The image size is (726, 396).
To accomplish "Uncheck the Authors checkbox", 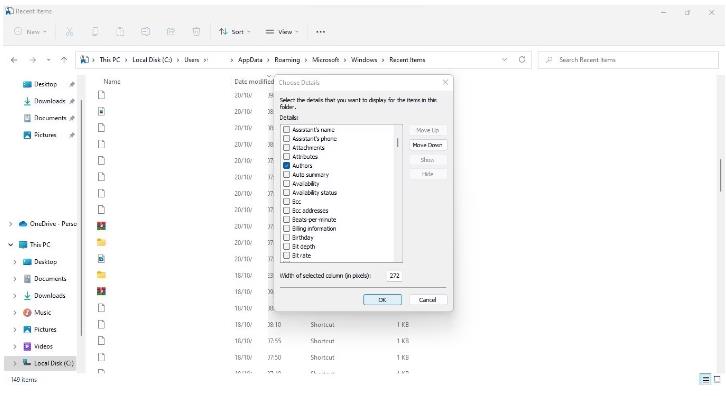I will (x=286, y=165).
